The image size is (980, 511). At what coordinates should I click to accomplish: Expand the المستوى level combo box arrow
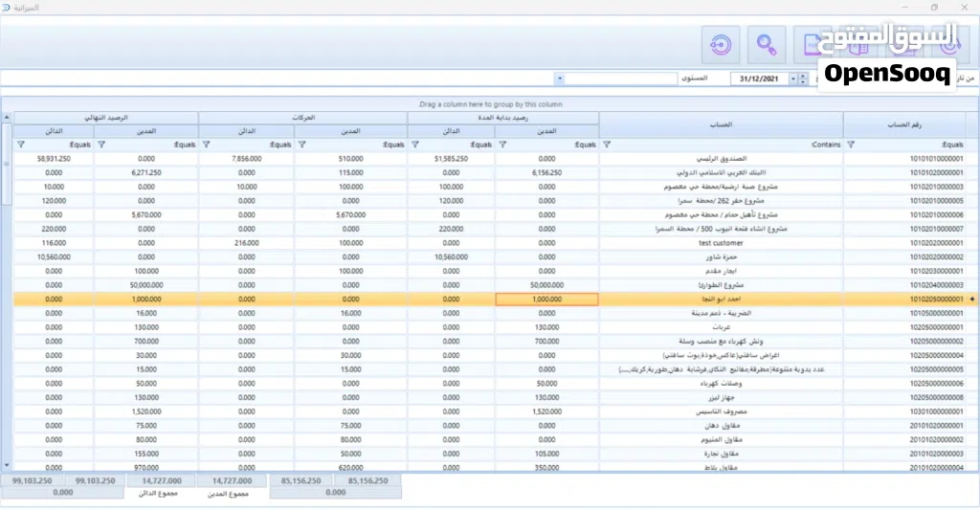click(560, 78)
